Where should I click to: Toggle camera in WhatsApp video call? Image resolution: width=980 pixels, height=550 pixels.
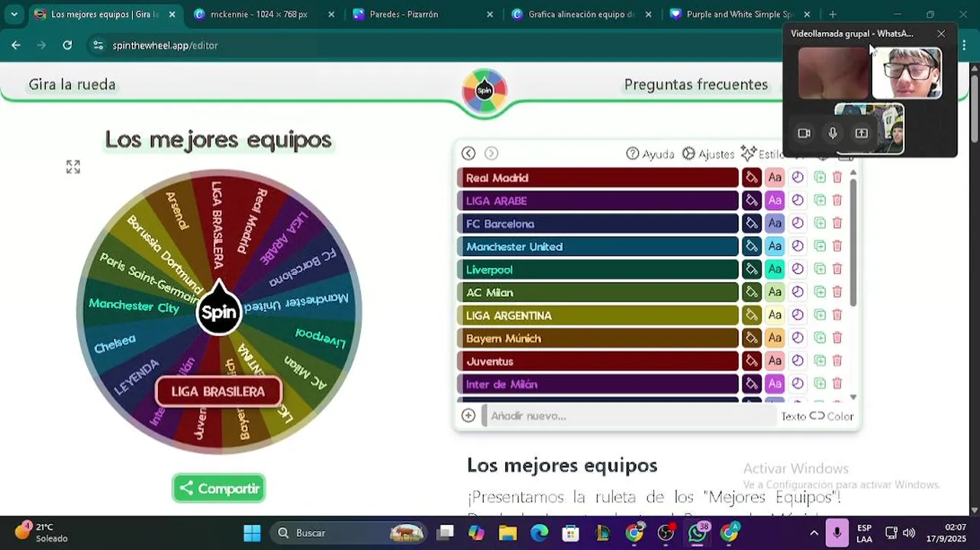(x=804, y=133)
